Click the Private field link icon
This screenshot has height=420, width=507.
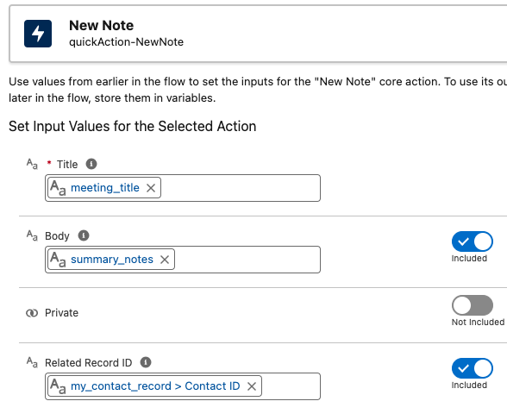click(x=32, y=313)
